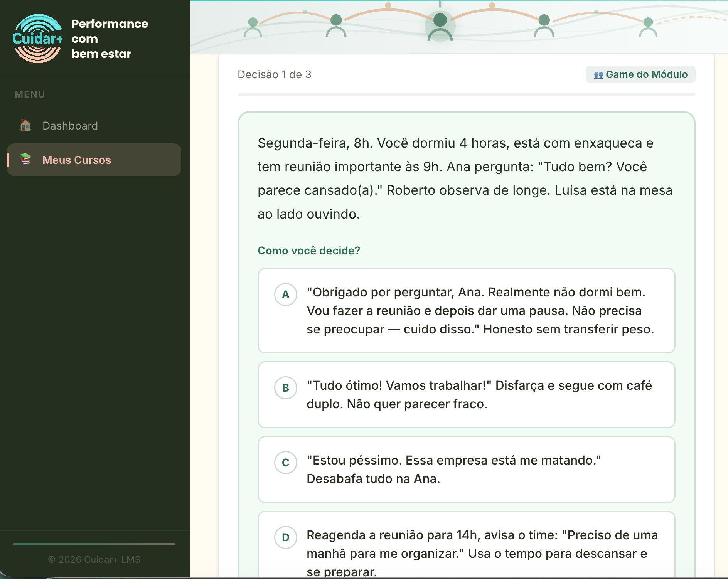Click the Cuidar+ logo

[37, 39]
